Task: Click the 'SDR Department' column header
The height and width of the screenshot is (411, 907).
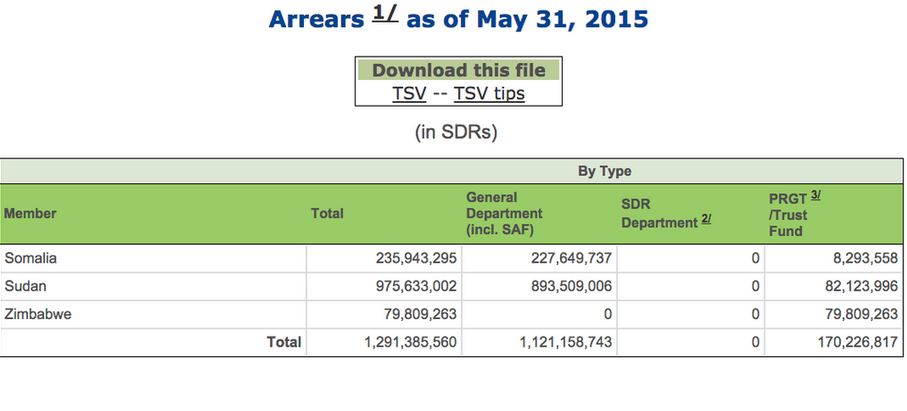Action: [659, 214]
